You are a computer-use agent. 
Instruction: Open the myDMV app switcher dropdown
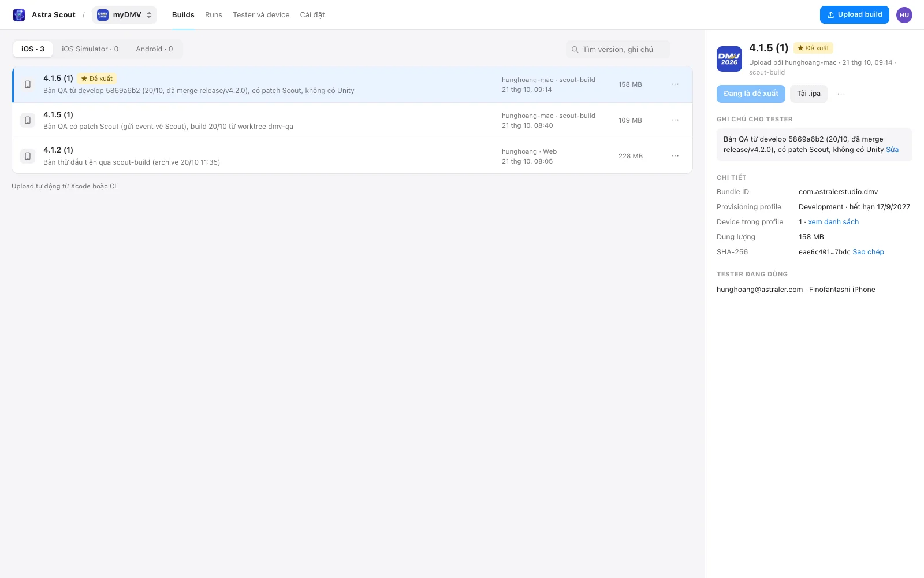pos(124,15)
